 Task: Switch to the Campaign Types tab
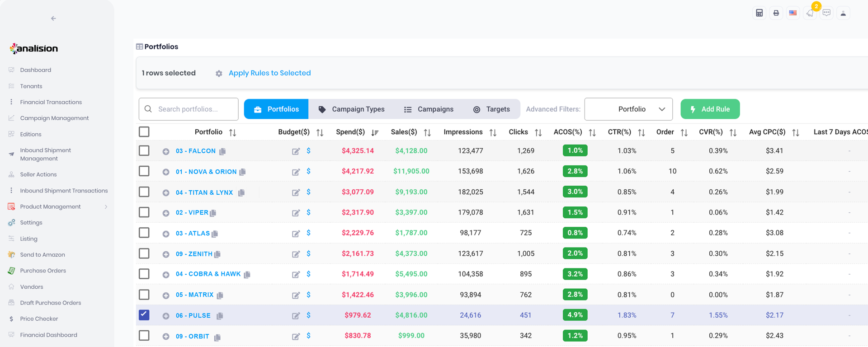(x=351, y=109)
